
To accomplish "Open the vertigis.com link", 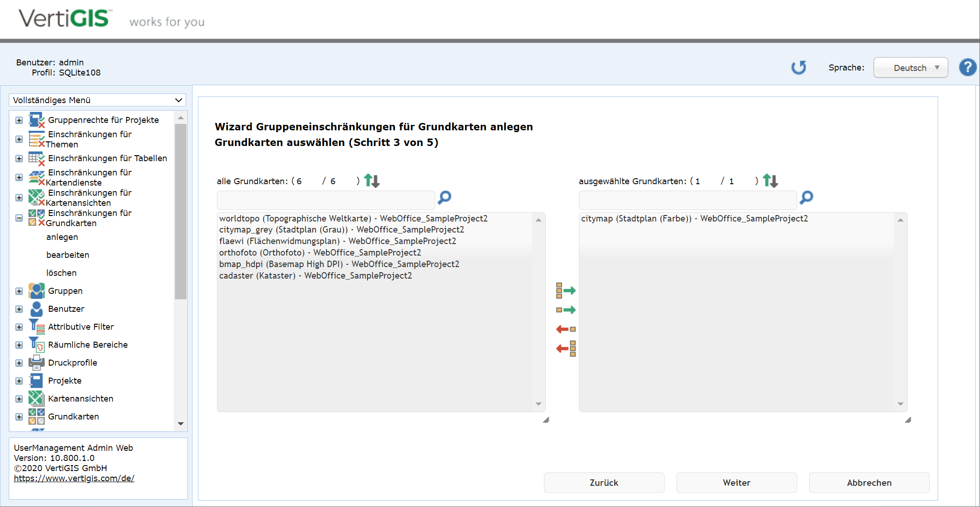I will pos(74,478).
